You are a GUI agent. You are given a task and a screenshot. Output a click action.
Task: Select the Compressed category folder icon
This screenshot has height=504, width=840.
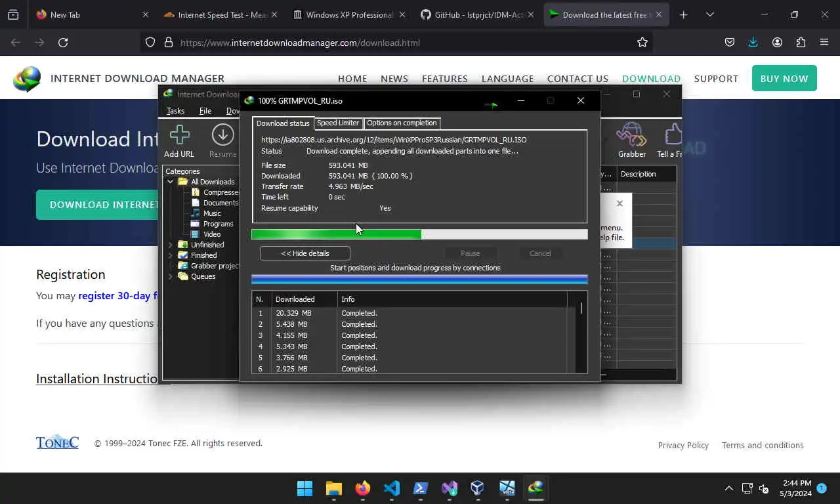[x=195, y=192]
